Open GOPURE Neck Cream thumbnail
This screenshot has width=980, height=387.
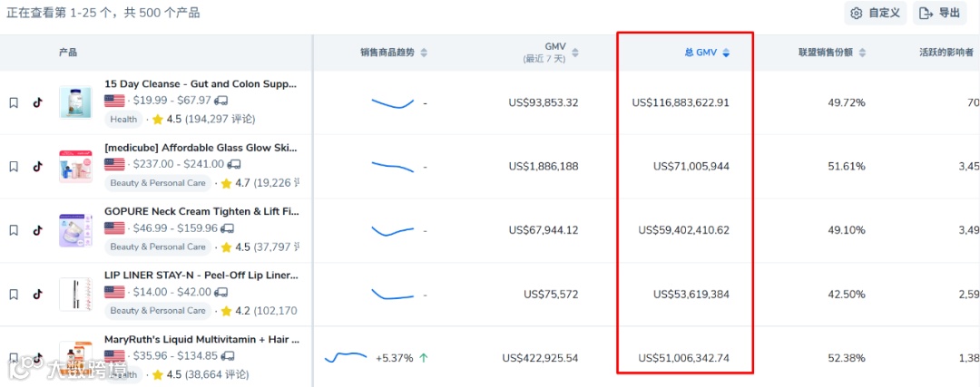click(75, 229)
